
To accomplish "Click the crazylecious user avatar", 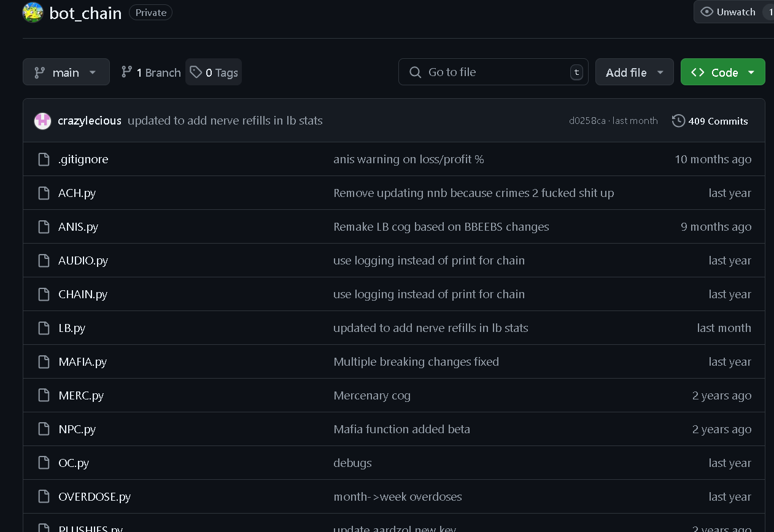I will [x=42, y=121].
